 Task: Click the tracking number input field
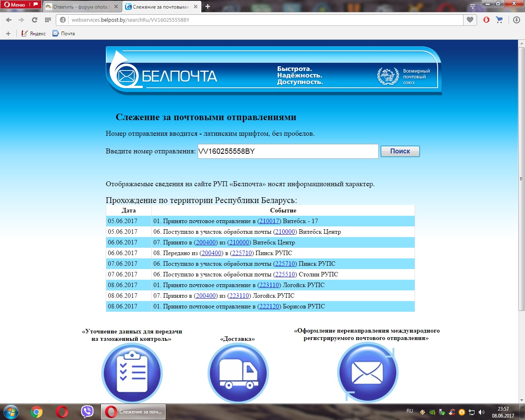288,151
